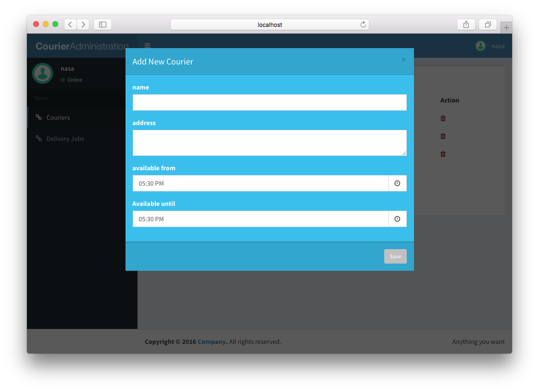539x392 pixels.
Task: Toggle the Safari sidebar button
Action: [102, 25]
